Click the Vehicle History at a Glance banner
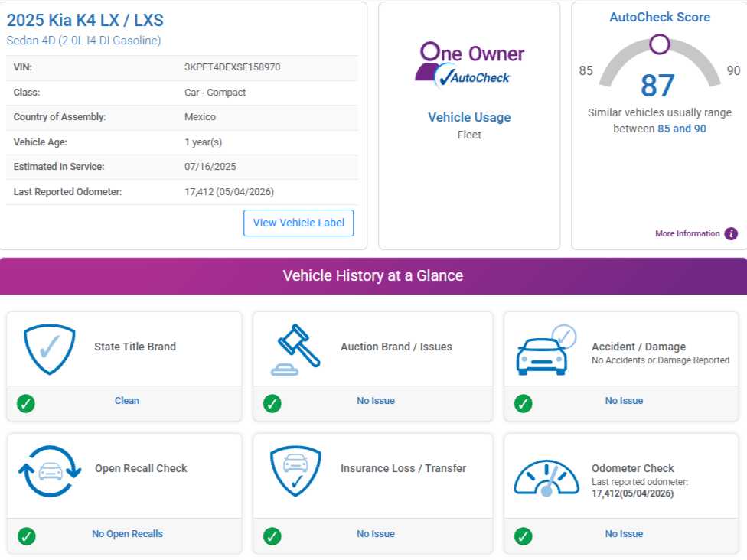747x560 pixels. (x=373, y=275)
